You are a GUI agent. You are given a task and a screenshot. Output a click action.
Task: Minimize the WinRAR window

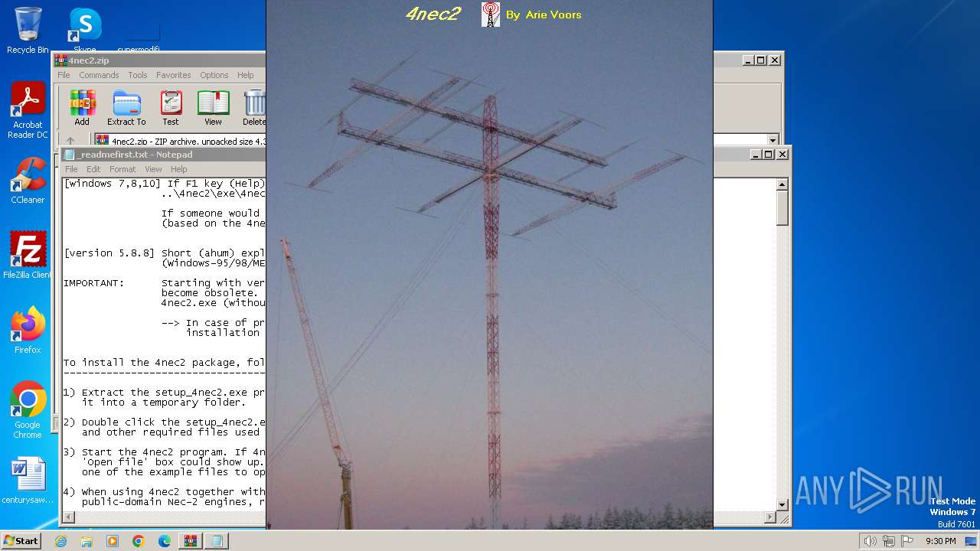tap(746, 60)
